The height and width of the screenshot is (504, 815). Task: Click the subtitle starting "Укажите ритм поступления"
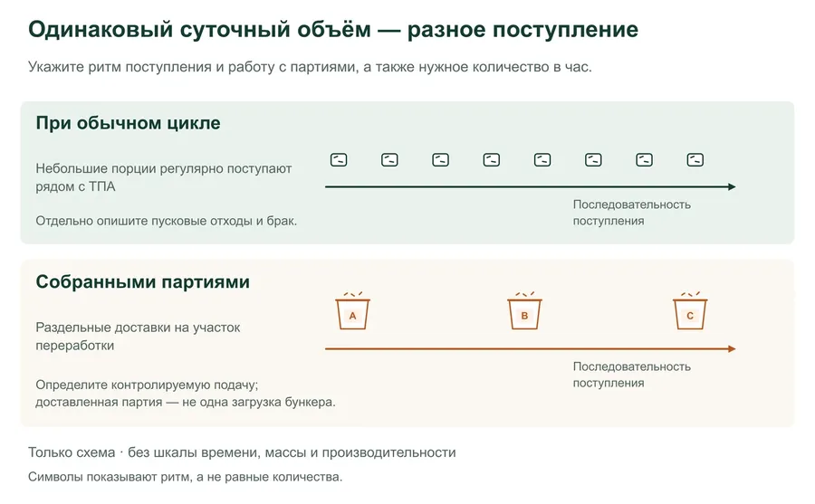coord(310,67)
